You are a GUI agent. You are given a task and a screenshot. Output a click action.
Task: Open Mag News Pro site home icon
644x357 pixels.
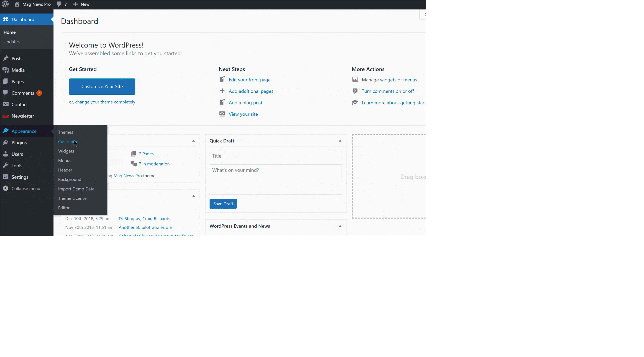click(17, 4)
